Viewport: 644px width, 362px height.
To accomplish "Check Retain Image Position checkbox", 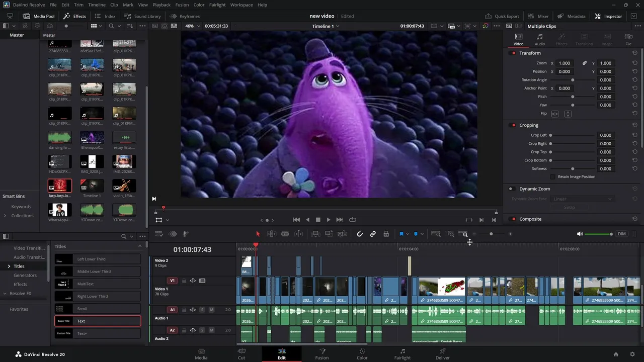I will [x=553, y=177].
